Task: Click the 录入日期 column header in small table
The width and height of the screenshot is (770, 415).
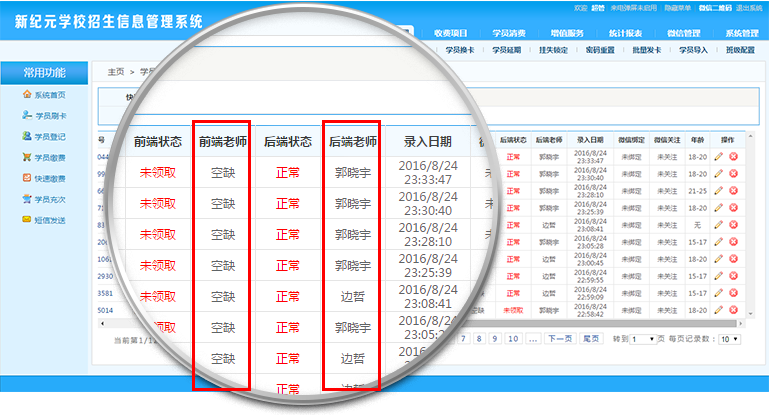Action: [590, 140]
